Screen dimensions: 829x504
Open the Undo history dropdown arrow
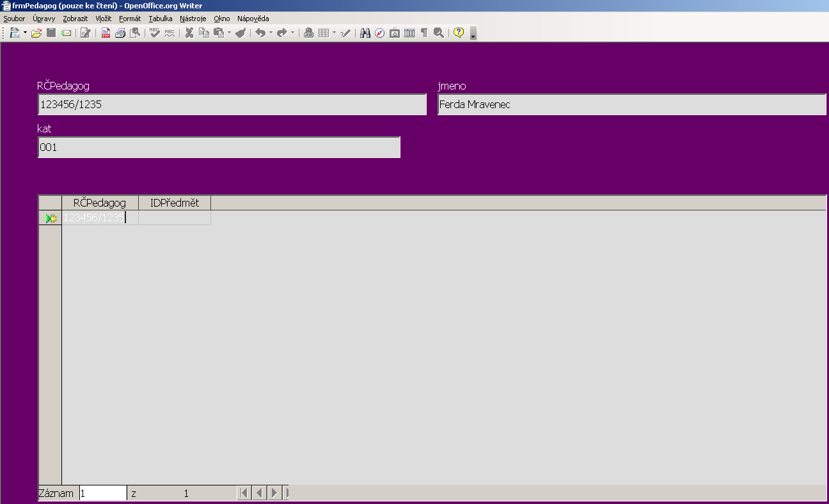coord(271,33)
